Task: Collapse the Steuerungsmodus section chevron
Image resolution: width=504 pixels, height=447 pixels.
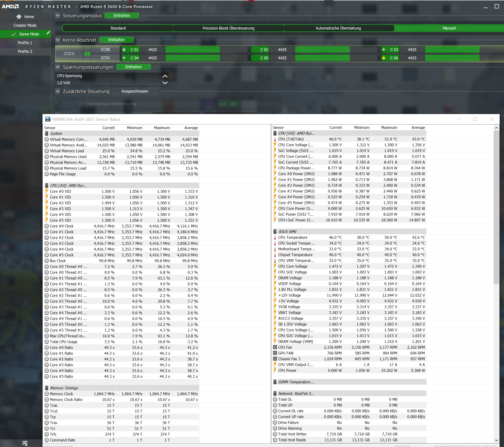Action: [x=58, y=16]
